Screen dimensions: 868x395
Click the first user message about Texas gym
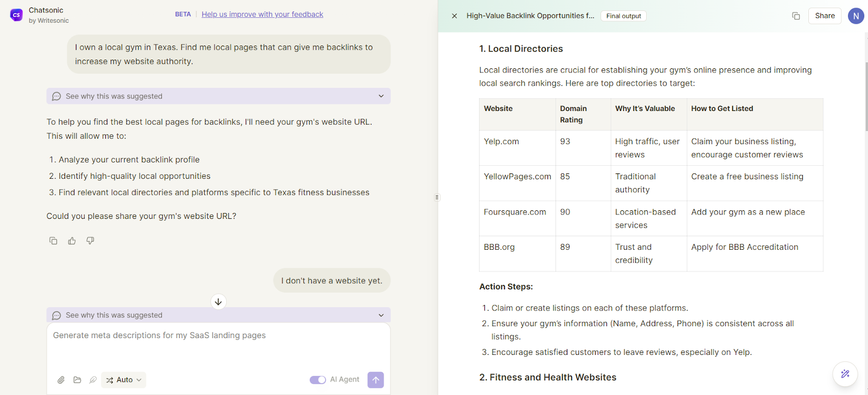click(x=228, y=54)
